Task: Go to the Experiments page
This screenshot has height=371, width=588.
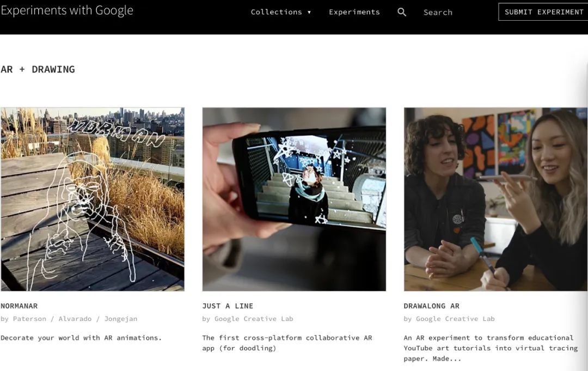Action: point(354,12)
